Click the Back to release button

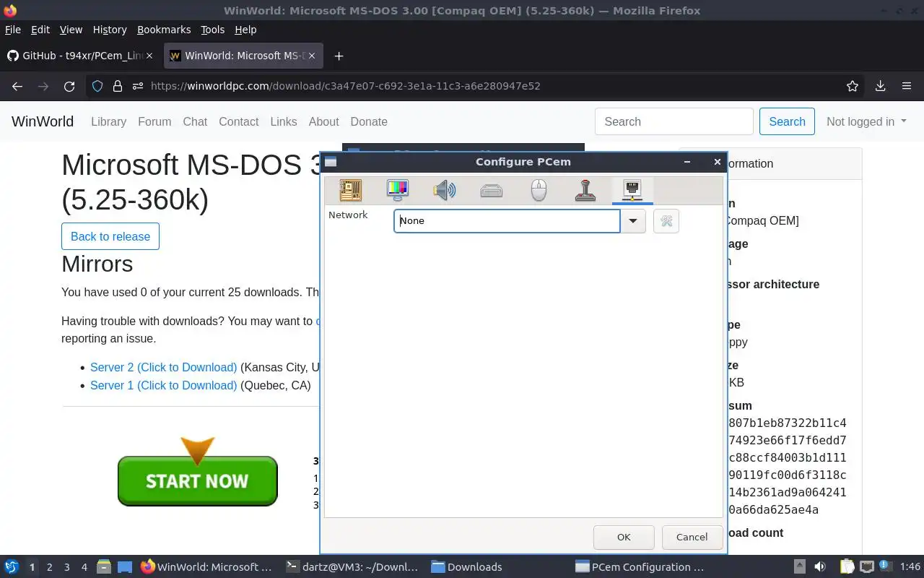click(110, 236)
